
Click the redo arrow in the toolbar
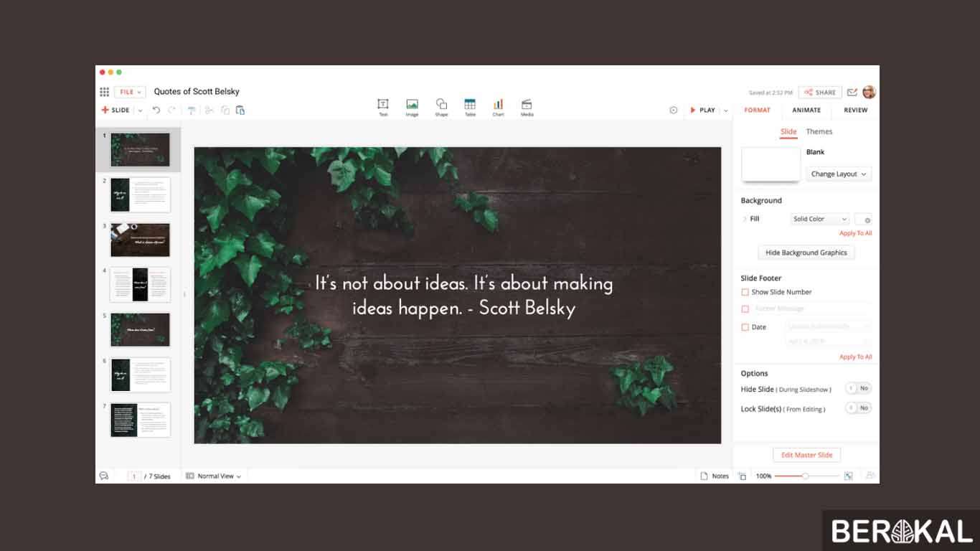coord(171,110)
